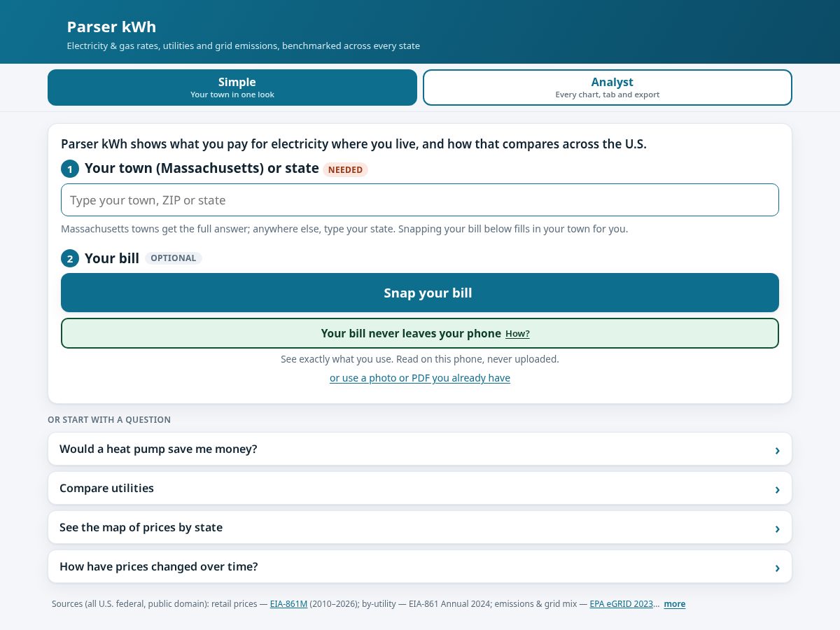Viewport: 840px width, 630px height.
Task: Tap the Snap your bill button
Action: (x=420, y=293)
